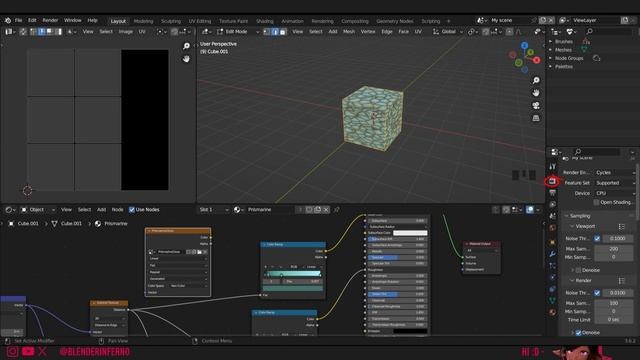
Task: Click the zoom magnifier in the UV editor
Action: click(186, 46)
